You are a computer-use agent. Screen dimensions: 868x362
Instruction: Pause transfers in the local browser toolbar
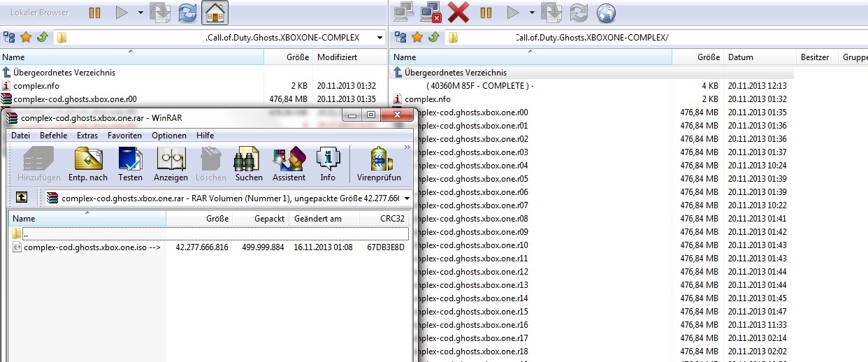click(94, 13)
